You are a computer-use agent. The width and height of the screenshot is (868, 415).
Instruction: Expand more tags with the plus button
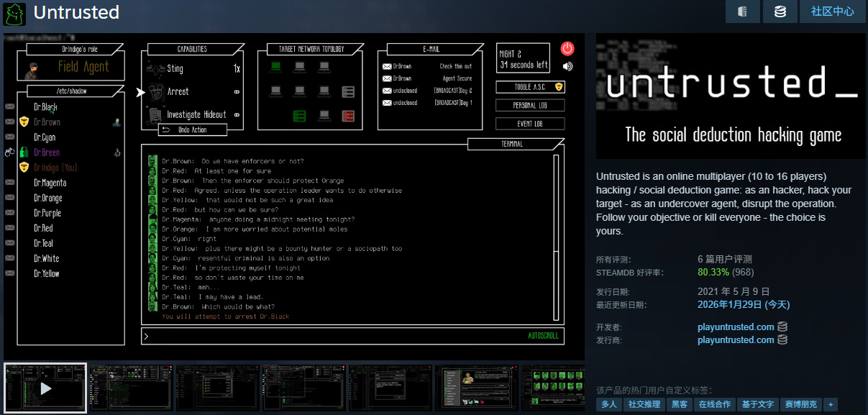coord(831,404)
